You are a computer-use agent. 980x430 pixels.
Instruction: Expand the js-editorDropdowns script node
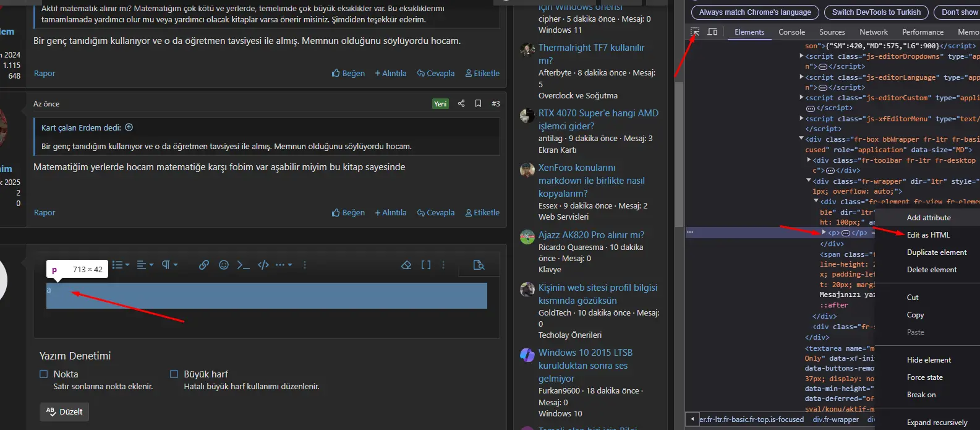coord(802,56)
